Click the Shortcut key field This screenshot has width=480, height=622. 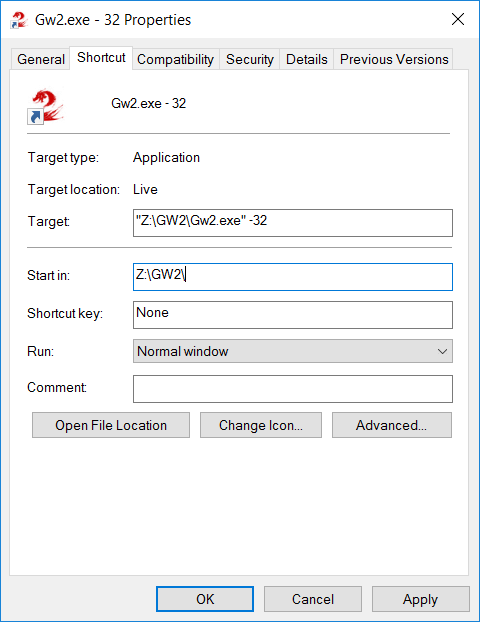coord(293,315)
